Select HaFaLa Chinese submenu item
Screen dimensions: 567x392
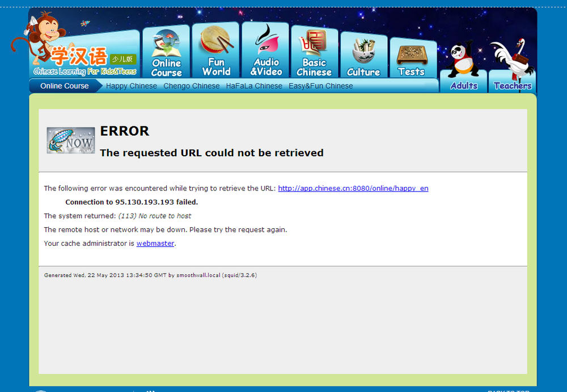point(254,86)
